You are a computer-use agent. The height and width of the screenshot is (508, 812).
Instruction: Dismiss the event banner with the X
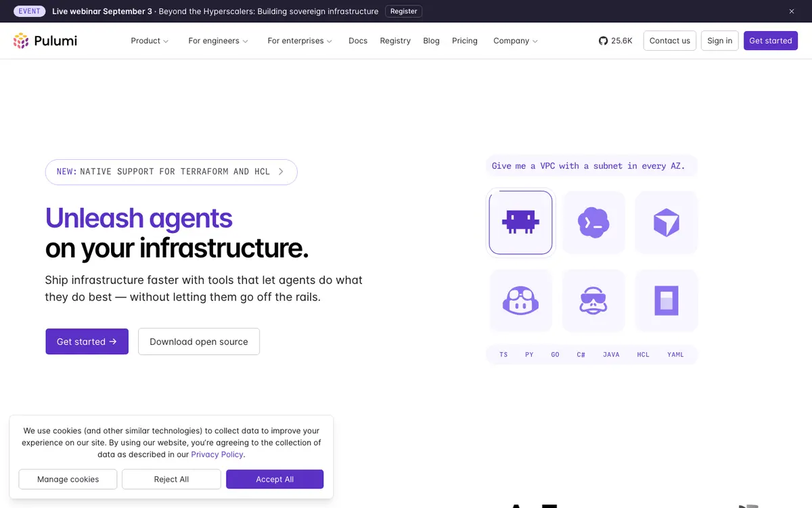coord(792,11)
